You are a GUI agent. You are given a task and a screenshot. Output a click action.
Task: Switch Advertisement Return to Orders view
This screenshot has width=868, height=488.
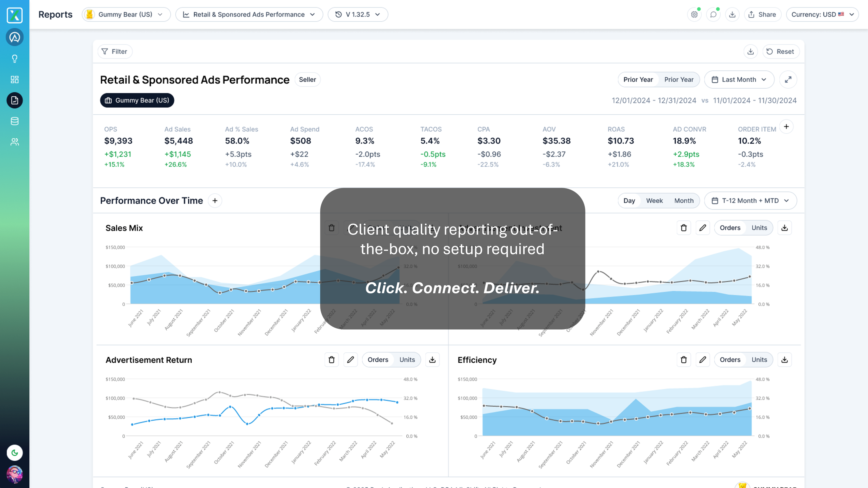click(378, 360)
